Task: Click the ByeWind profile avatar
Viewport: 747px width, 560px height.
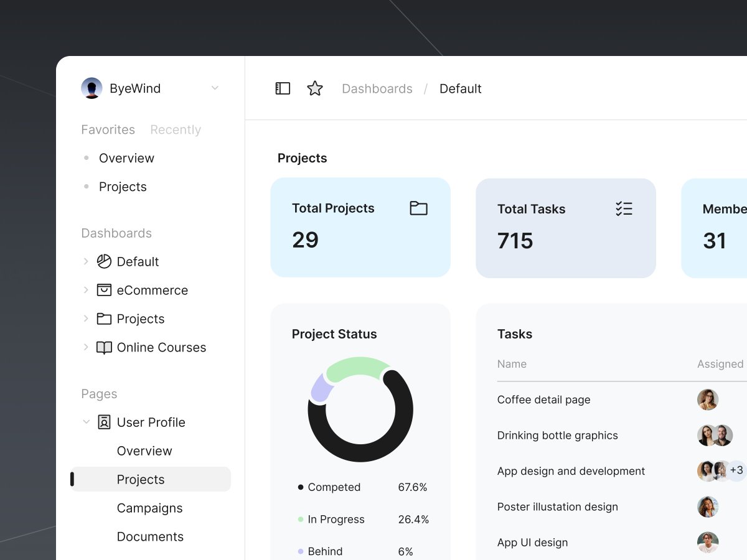Action: pos(92,88)
